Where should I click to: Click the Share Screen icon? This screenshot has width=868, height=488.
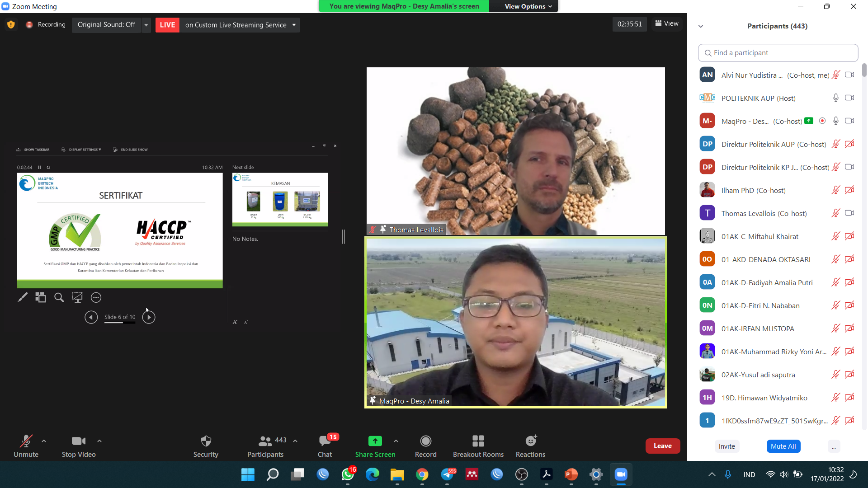pyautogui.click(x=375, y=441)
